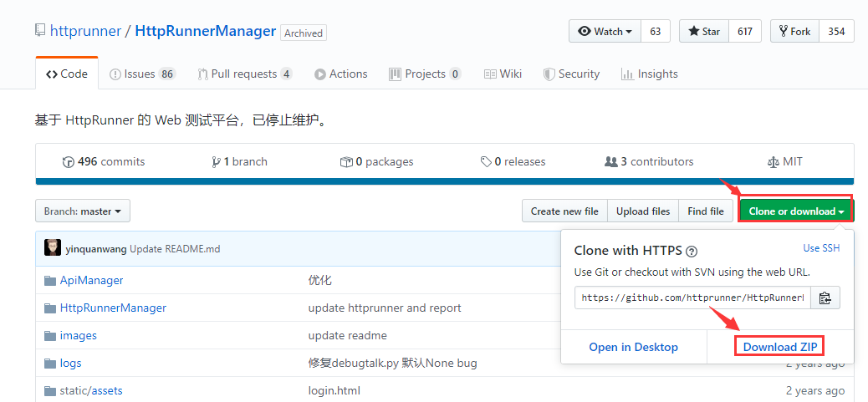Open the static/assets folder

(91, 391)
